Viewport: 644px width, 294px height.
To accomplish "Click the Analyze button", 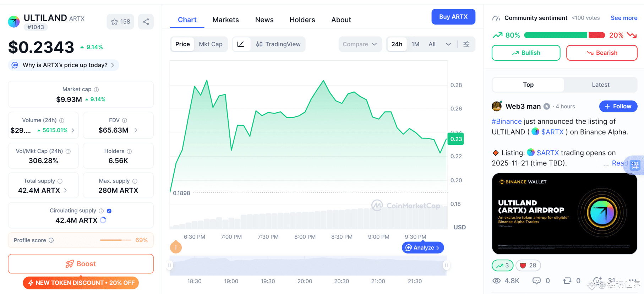I will click(423, 247).
